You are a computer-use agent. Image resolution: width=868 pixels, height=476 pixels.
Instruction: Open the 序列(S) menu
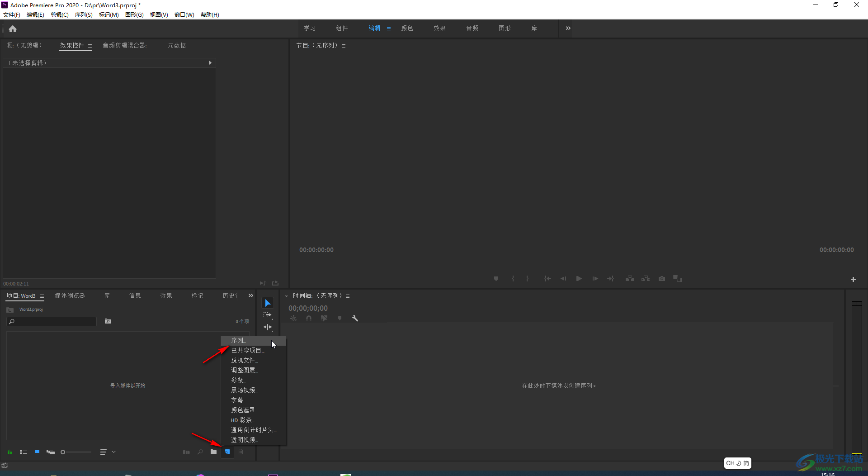[84, 15]
